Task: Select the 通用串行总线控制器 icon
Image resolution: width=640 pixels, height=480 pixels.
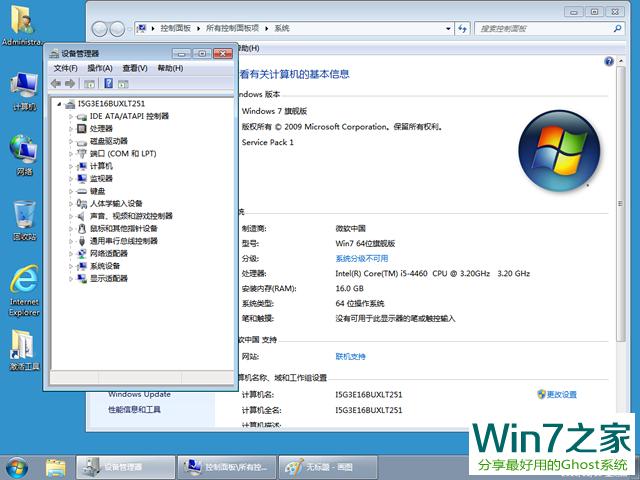Action: (82, 241)
